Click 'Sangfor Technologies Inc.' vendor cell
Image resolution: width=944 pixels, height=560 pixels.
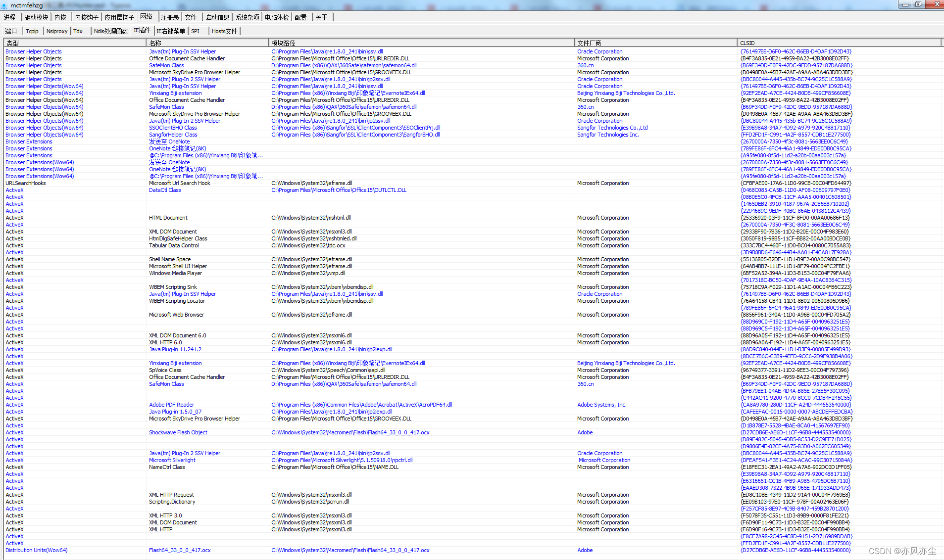coord(608,135)
